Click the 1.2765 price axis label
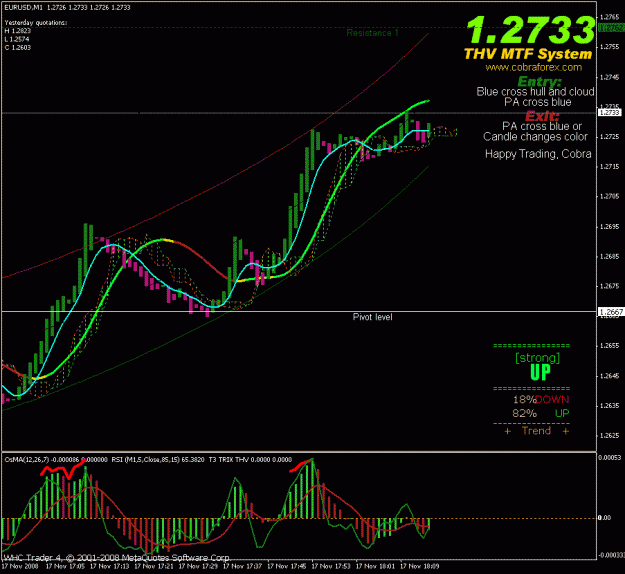The width and height of the screenshot is (625, 574). coord(609,17)
